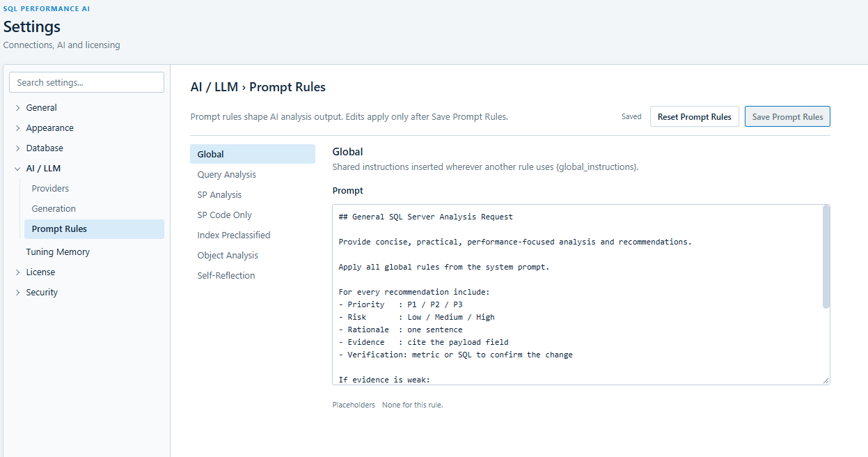Click the Save Prompt Rules button

tap(787, 116)
